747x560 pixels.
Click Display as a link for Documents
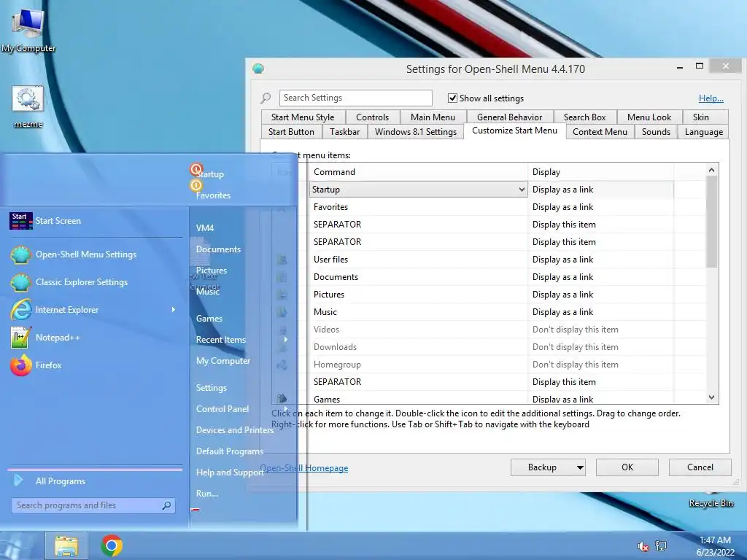562,277
